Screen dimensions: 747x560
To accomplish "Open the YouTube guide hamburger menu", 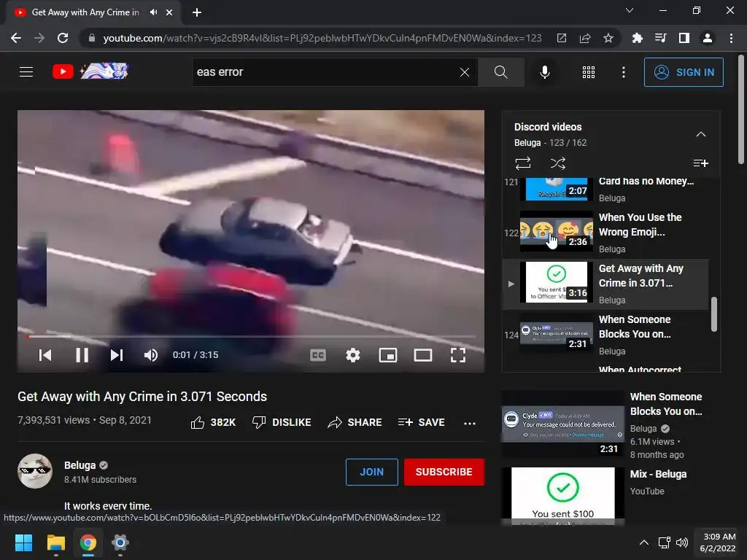I will click(x=26, y=72).
